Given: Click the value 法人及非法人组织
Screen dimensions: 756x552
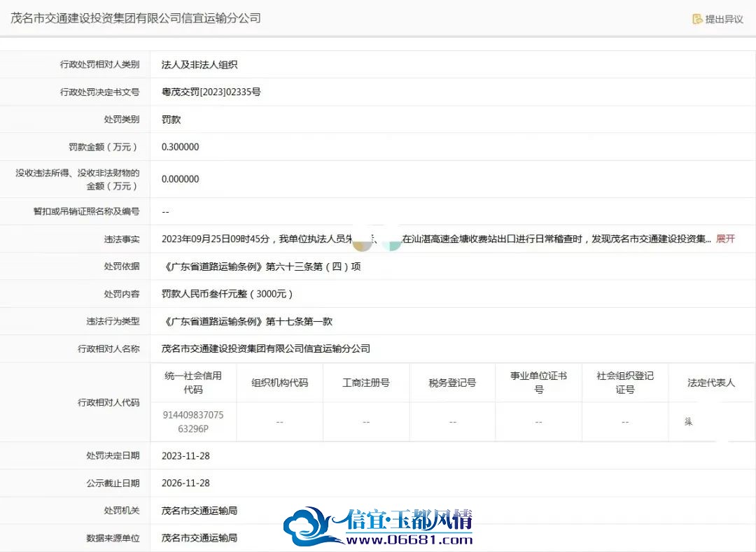Looking at the screenshot, I should [x=199, y=64].
